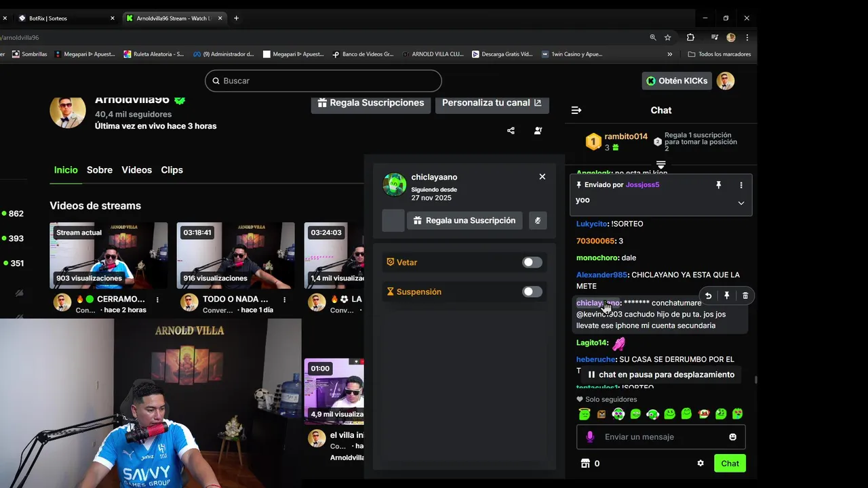The height and width of the screenshot is (488, 868).
Task: Open the Banco de Videos Gr... bookmark
Action: tap(363, 54)
